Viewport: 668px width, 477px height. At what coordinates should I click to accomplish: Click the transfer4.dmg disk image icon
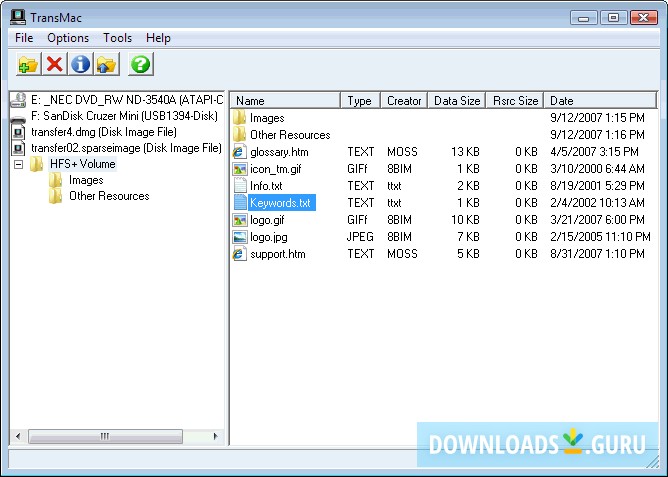point(18,132)
